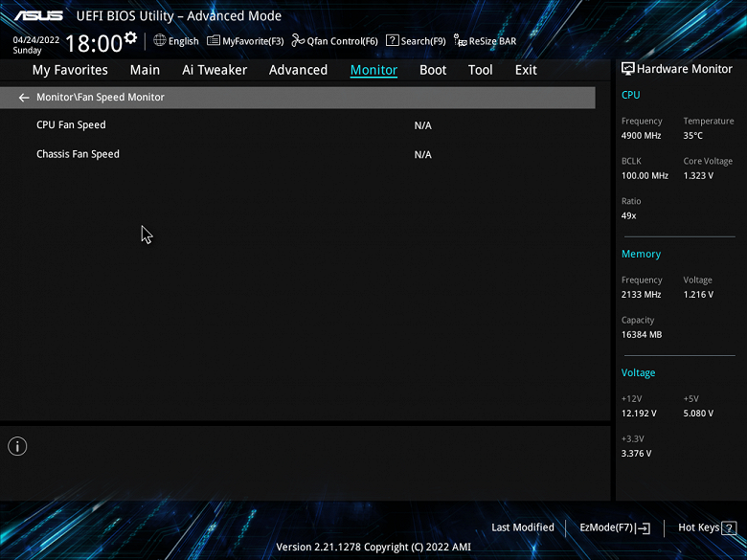Viewport: 747px width, 560px height.
Task: Click the UEFI BIOS Utility title text
Action: (179, 16)
